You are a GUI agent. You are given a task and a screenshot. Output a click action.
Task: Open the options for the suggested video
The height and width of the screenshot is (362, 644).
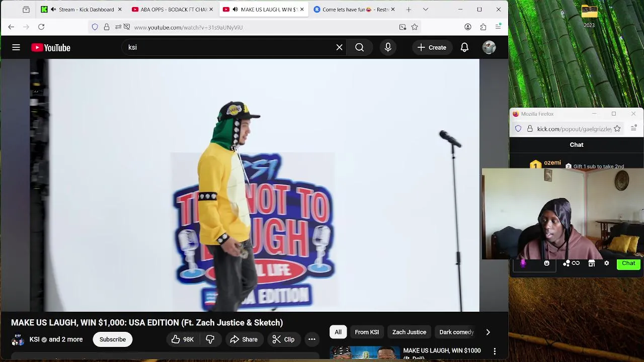pyautogui.click(x=495, y=351)
